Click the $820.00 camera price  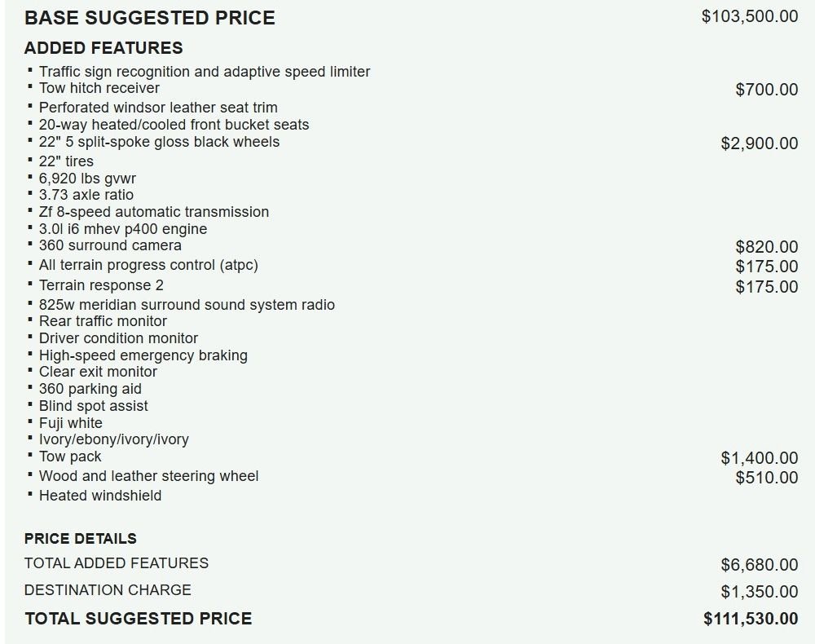click(x=767, y=247)
